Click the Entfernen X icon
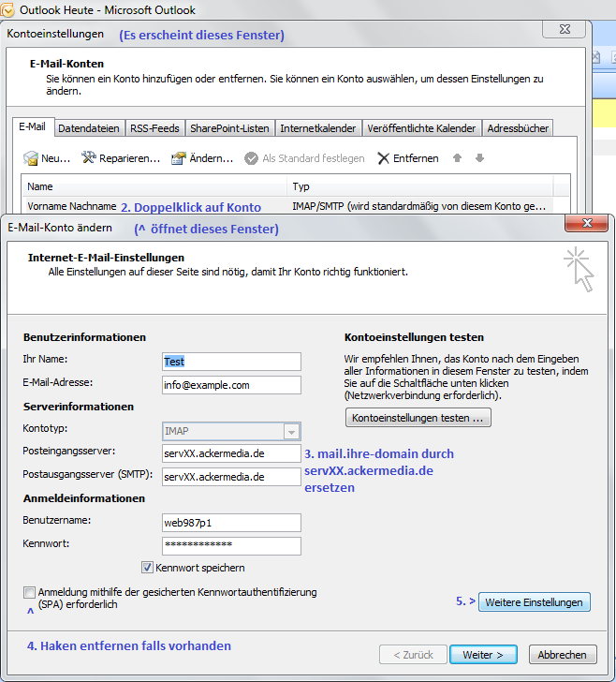The width and height of the screenshot is (616, 682). [383, 158]
